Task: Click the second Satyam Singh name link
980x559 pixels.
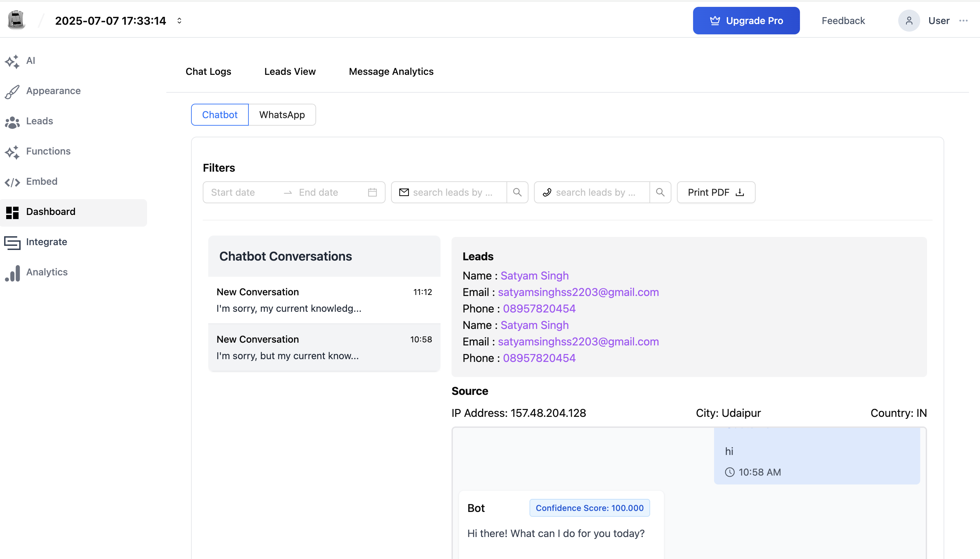Action: click(534, 326)
